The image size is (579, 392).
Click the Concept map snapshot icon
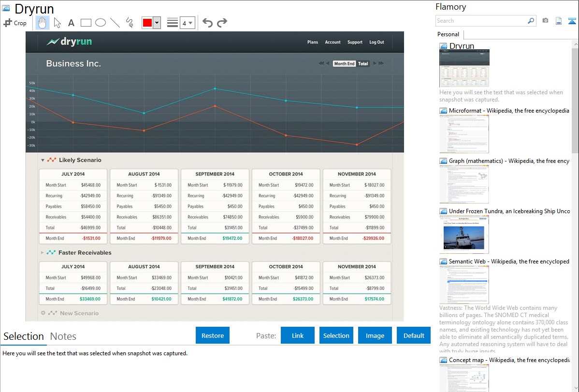click(x=443, y=360)
